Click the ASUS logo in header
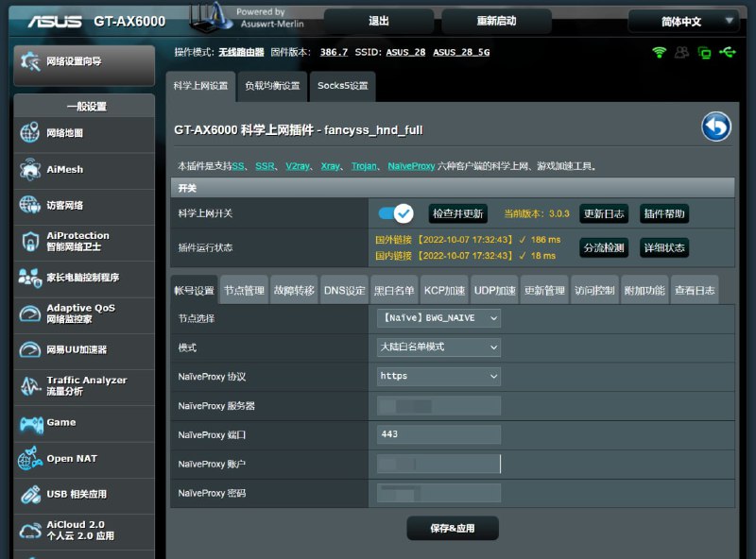Viewport: 756px width, 559px height. click(x=55, y=22)
